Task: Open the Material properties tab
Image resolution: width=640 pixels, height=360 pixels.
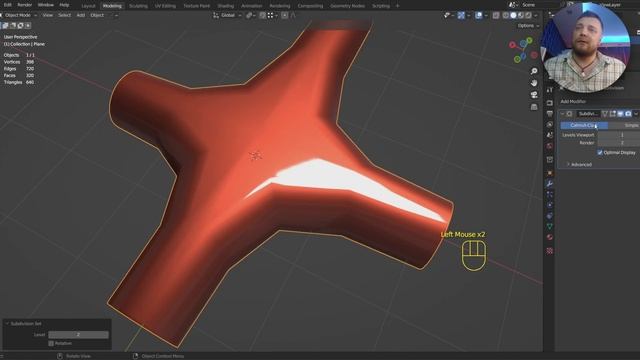Action: tap(550, 237)
